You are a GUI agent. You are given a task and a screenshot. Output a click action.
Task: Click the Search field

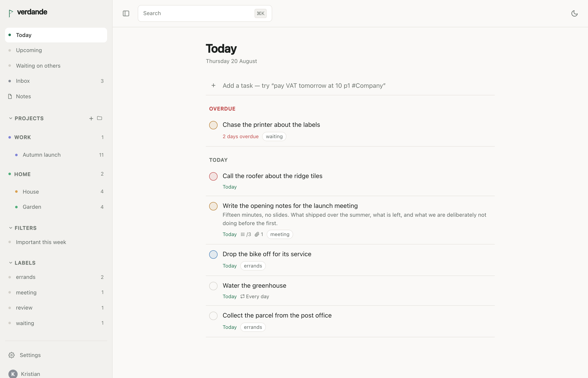[205, 13]
